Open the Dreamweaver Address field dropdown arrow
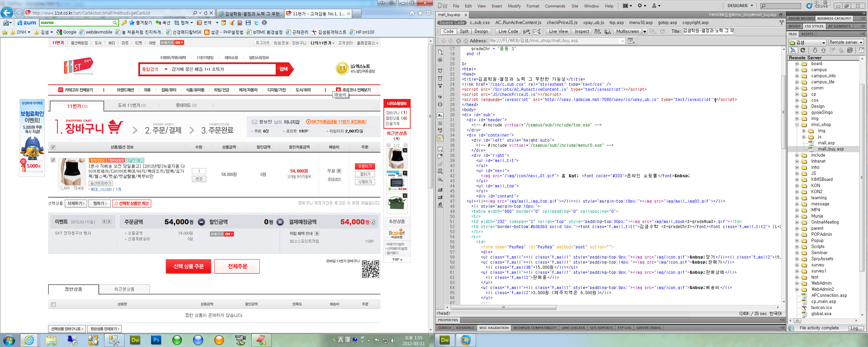 point(623,41)
